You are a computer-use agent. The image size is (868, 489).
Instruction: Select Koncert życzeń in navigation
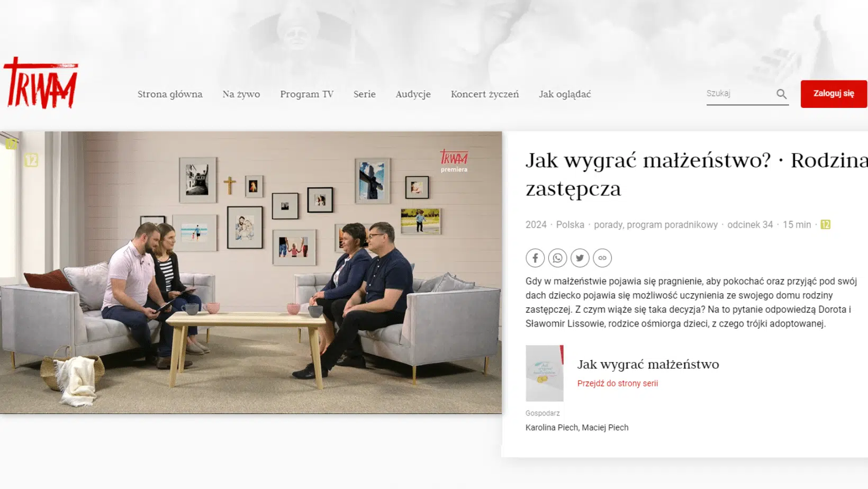pyautogui.click(x=484, y=94)
